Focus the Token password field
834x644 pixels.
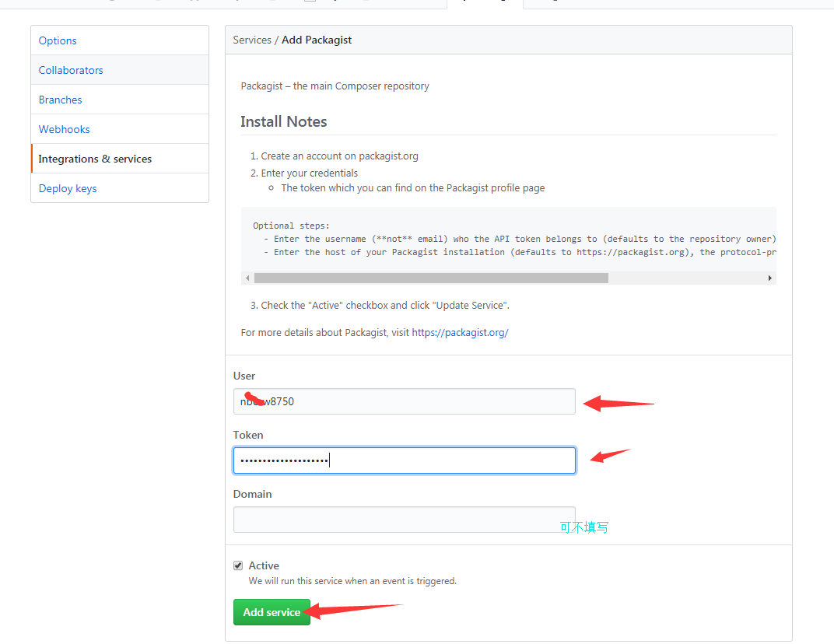(405, 460)
